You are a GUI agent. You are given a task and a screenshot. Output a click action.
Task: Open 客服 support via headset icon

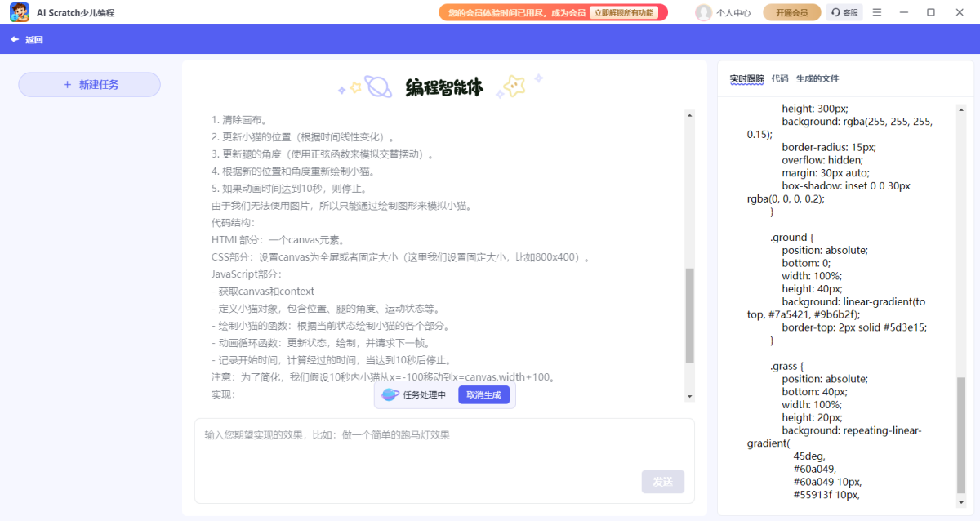pos(845,12)
